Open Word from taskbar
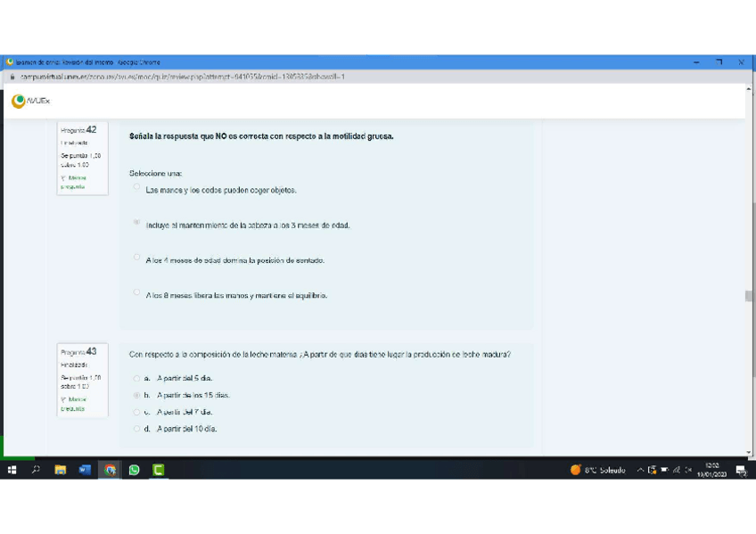Screen dimensions: 756x534 tap(85, 470)
